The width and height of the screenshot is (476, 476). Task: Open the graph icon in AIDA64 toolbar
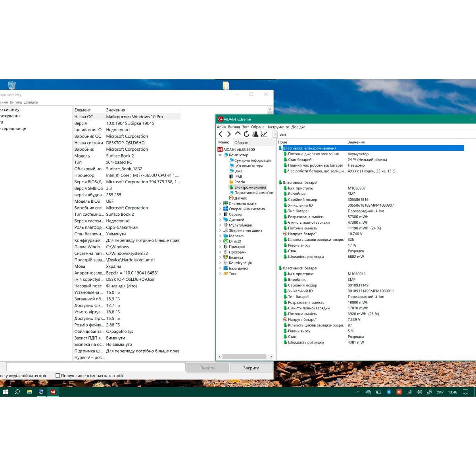(x=264, y=134)
